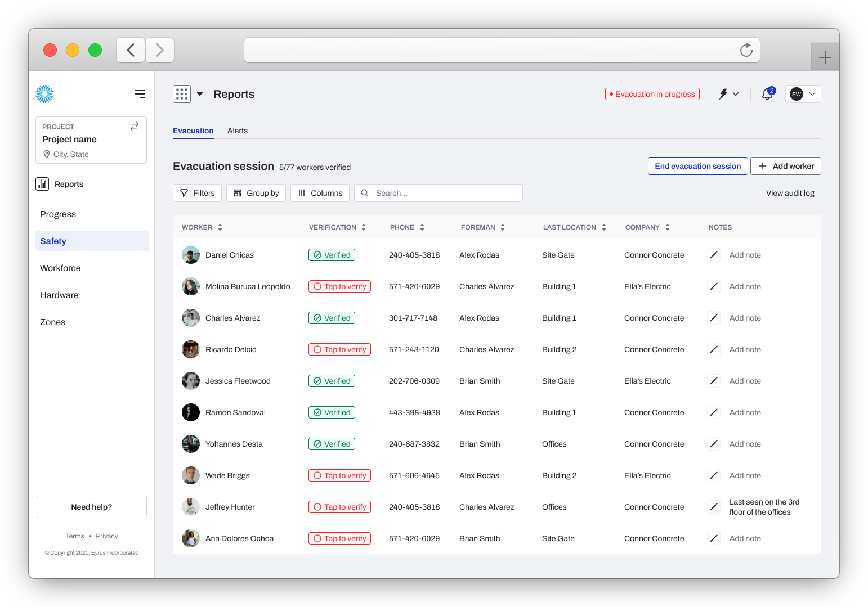This screenshot has height=607, width=868.
Task: Edit note for Ana Dolores Ochoa
Action: point(714,538)
